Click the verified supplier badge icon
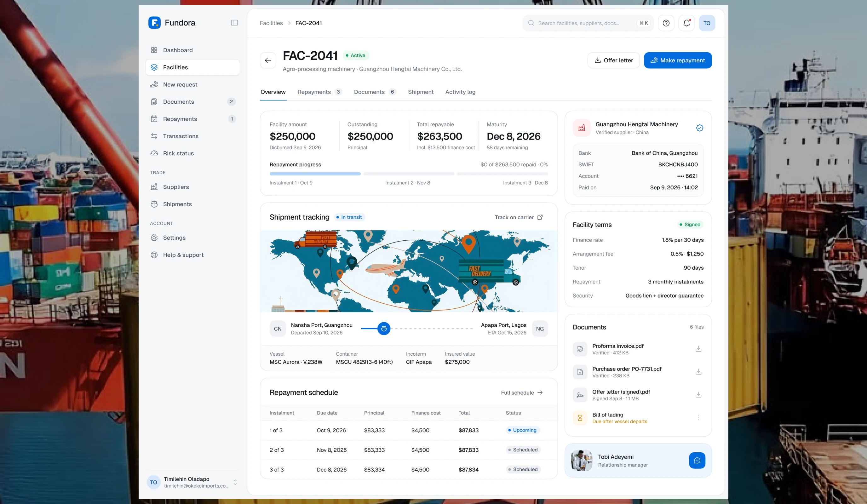 pos(699,128)
